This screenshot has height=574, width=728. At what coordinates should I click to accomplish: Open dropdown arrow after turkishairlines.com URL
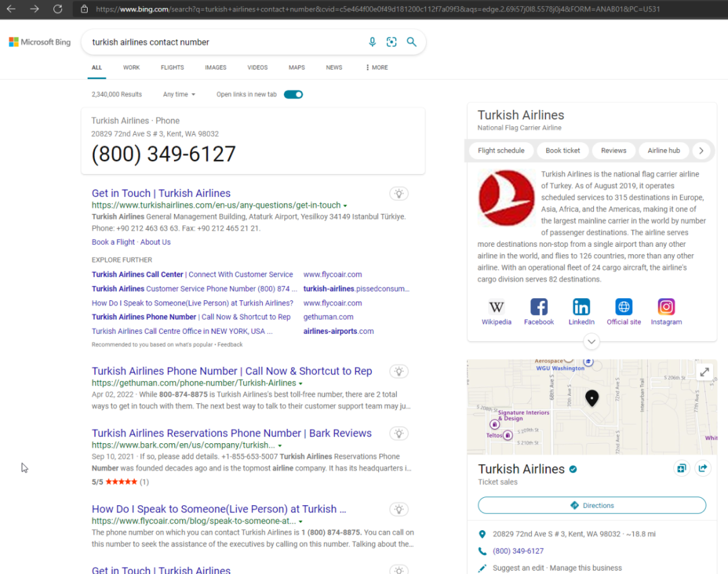pyautogui.click(x=345, y=206)
